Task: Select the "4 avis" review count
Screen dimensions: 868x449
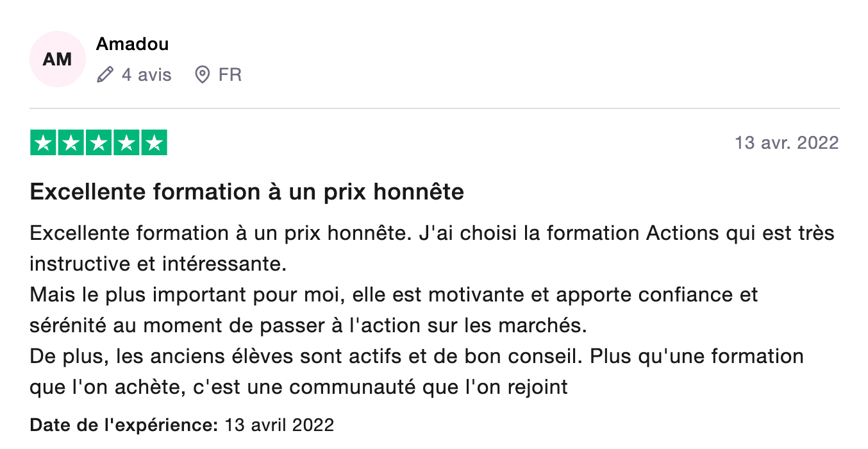Action: [x=147, y=75]
